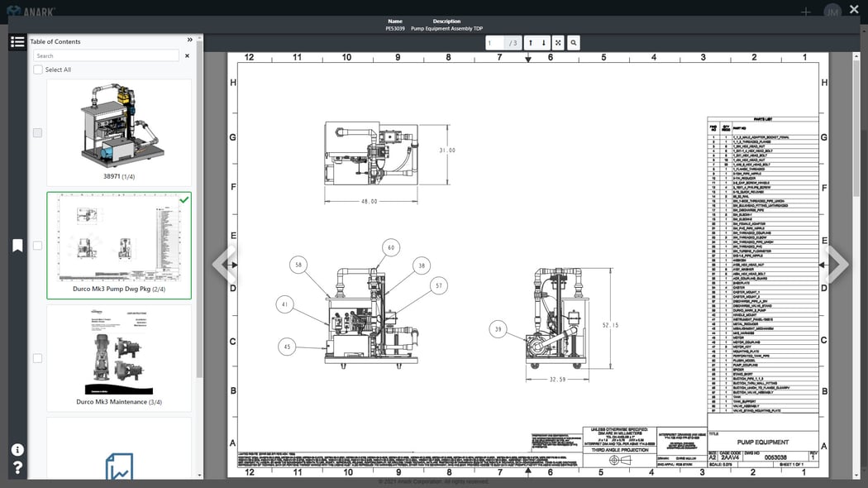
Task: Fit drawing to screen icon
Action: 558,43
